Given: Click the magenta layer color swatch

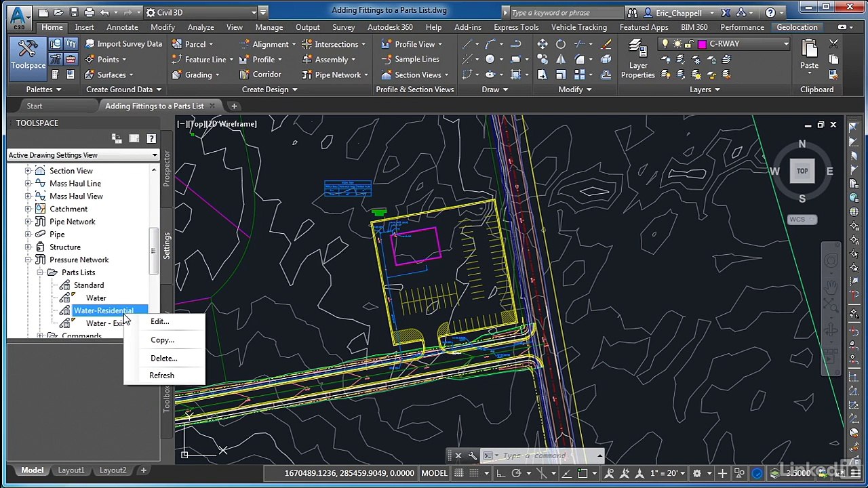Looking at the screenshot, I should [702, 44].
